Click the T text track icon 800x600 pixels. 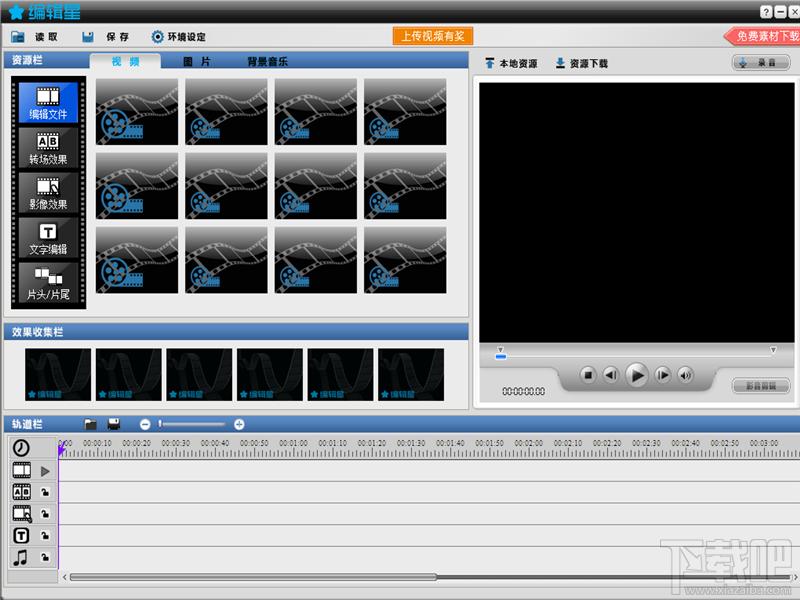[21, 536]
